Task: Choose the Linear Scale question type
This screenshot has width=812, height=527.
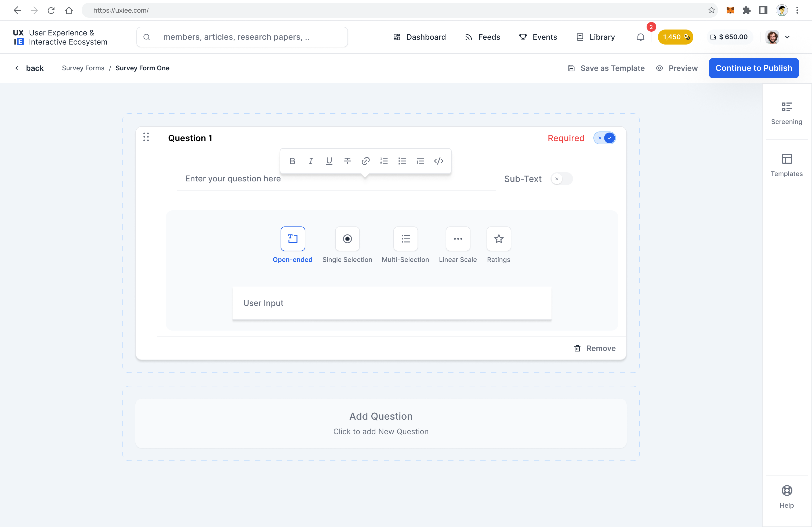Action: [x=458, y=239]
